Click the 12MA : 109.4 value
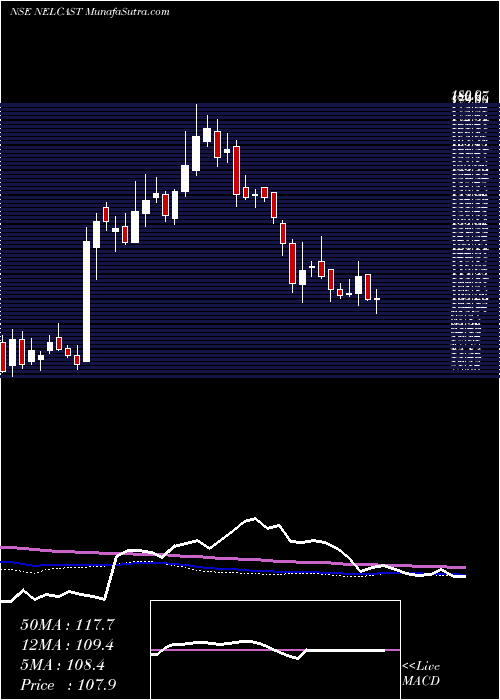This screenshot has width=500, height=700. [67, 645]
